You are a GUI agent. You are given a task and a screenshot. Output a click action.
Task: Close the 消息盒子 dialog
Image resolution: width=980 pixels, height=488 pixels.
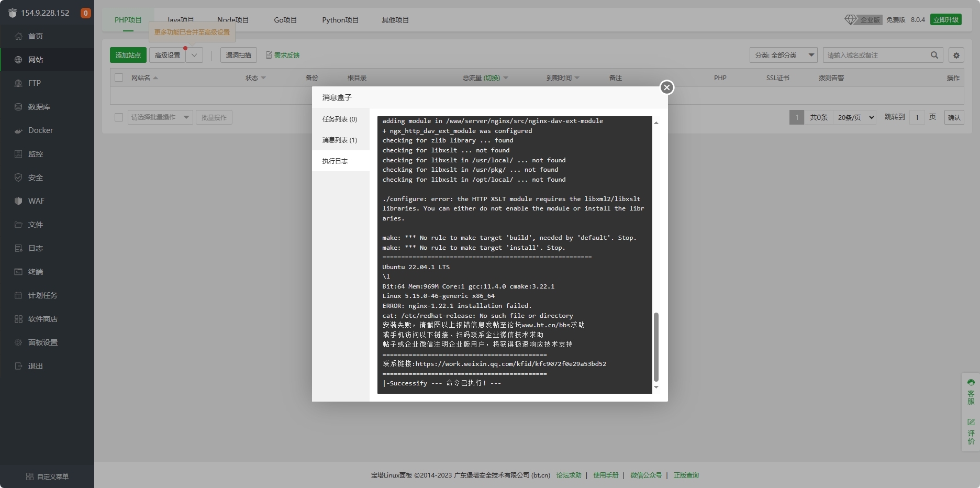click(x=666, y=87)
